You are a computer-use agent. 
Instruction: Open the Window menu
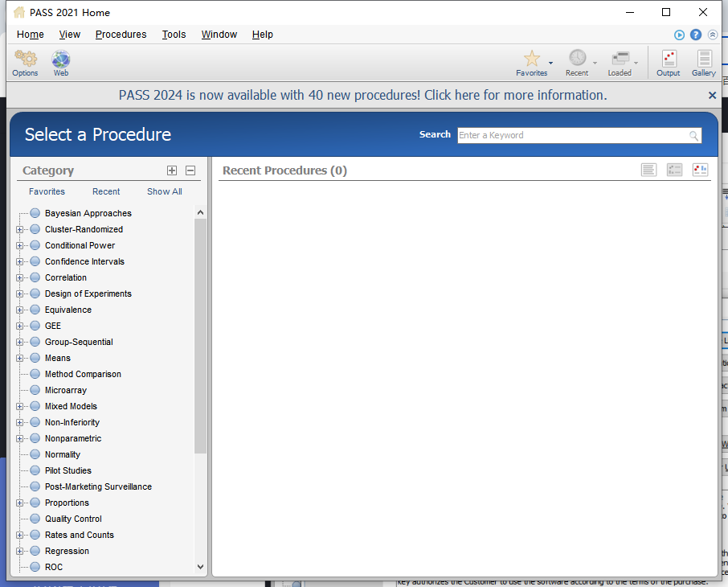tap(219, 35)
